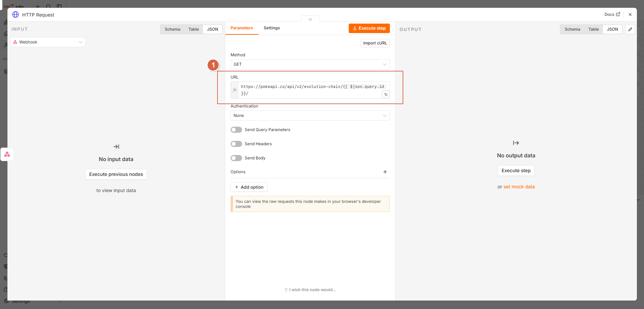Open the Authentication dropdown set to None
Viewport: 644px width, 309px height.
(x=310, y=116)
